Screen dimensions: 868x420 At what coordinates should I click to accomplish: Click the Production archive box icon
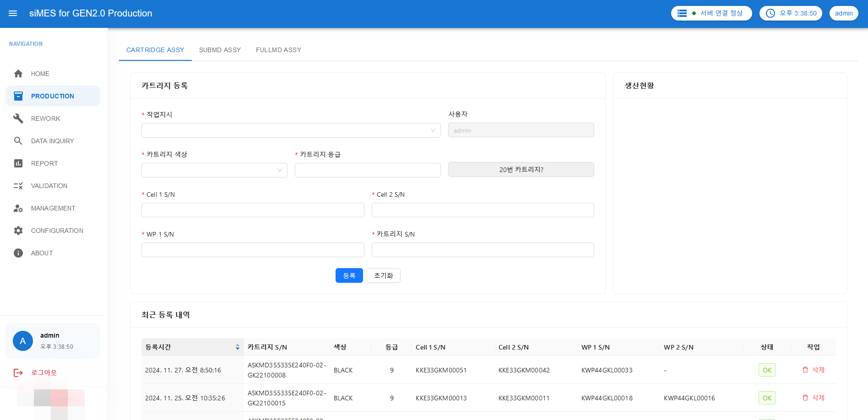pos(18,96)
